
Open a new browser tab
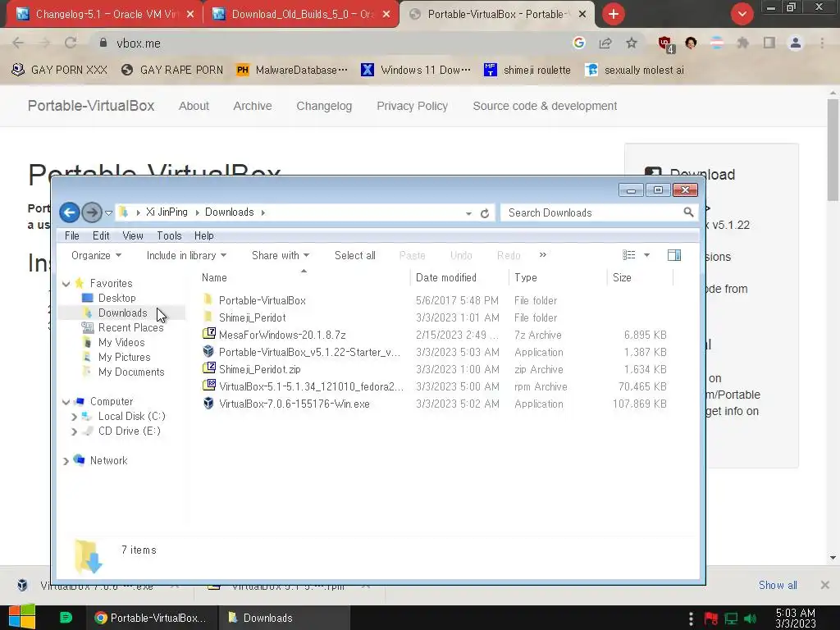[x=614, y=14]
